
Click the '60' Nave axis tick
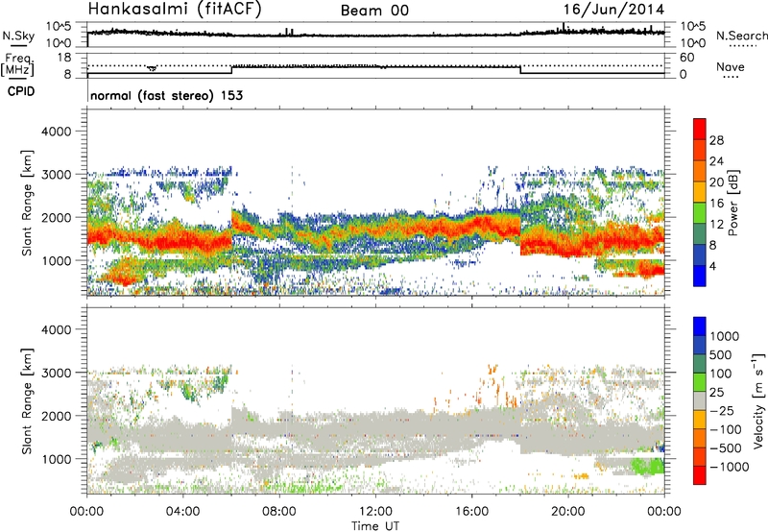[687, 58]
